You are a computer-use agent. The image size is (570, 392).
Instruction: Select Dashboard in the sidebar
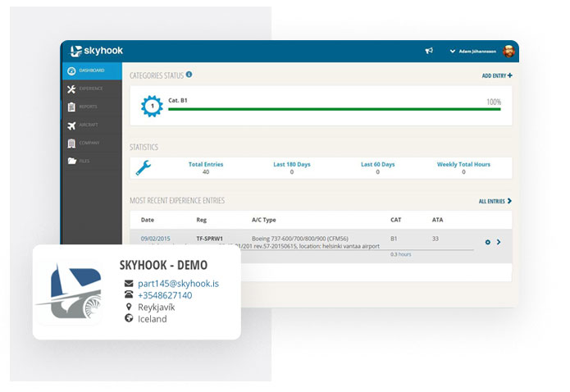(x=89, y=71)
